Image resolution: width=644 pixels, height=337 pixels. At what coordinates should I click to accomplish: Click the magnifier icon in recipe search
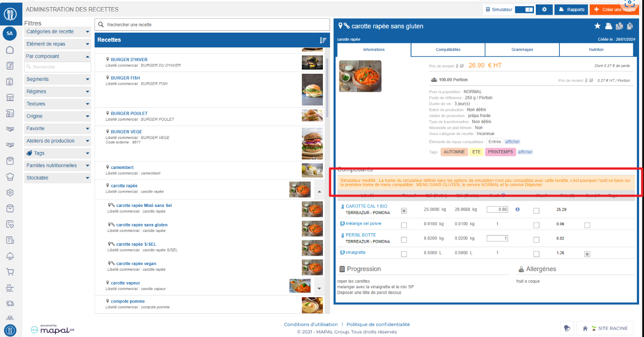coord(101,25)
